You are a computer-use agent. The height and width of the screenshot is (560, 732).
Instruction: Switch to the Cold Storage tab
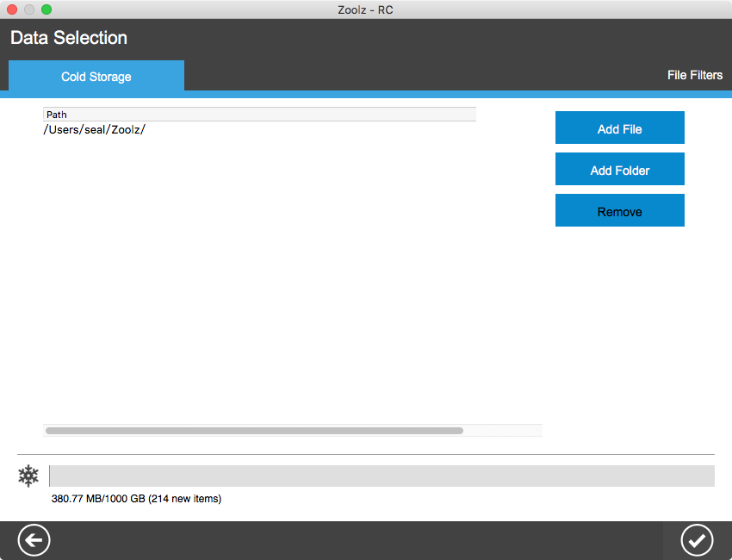(96, 77)
